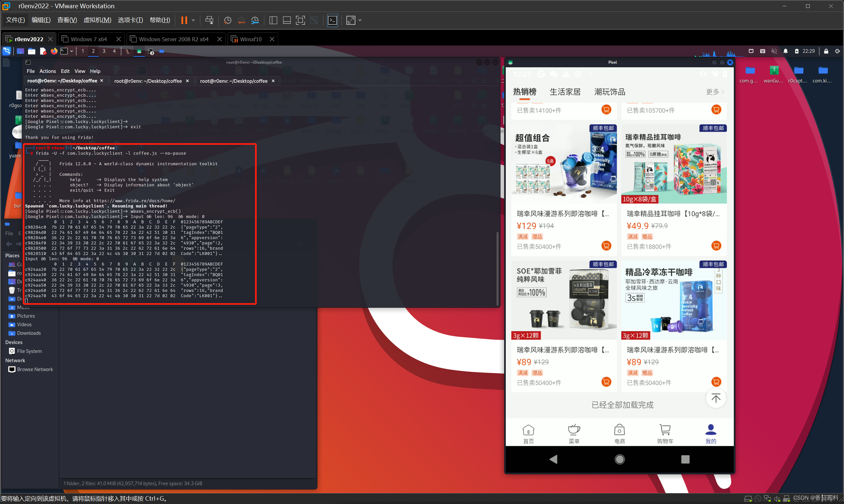Open the Pictures folder in file manager sidebar
Image resolution: width=844 pixels, height=504 pixels.
coord(26,316)
